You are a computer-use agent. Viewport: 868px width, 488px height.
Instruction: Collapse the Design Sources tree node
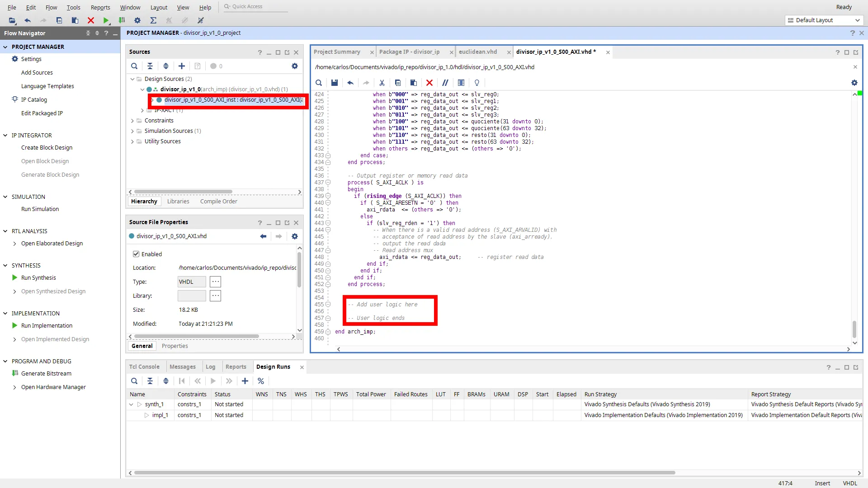[x=132, y=79]
